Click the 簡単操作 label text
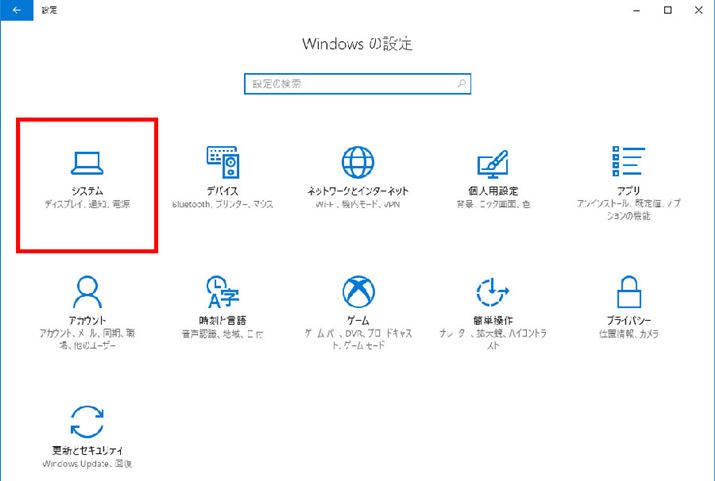The image size is (715, 481). (x=493, y=320)
